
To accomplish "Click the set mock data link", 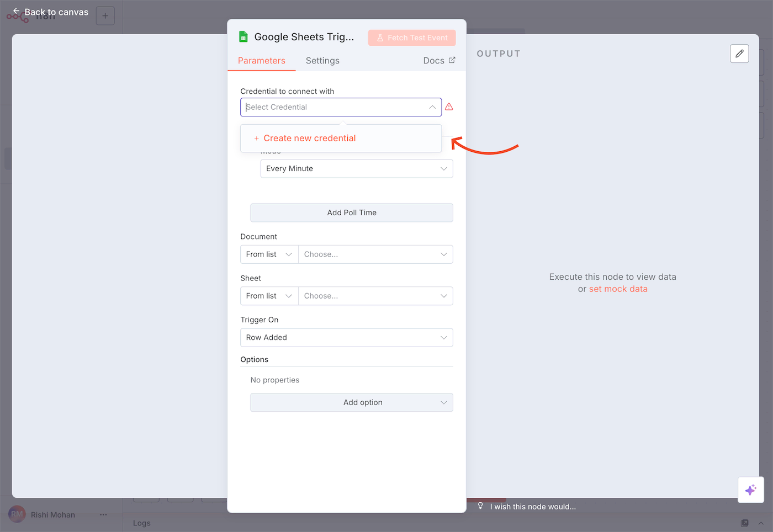I will pyautogui.click(x=618, y=289).
